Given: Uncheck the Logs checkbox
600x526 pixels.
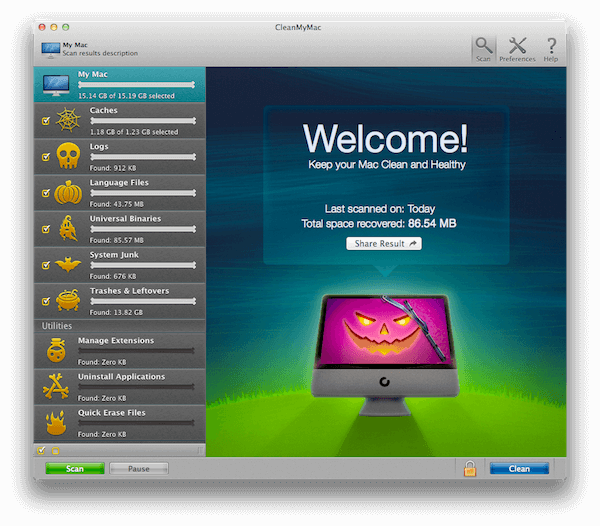Looking at the screenshot, I should click(46, 157).
